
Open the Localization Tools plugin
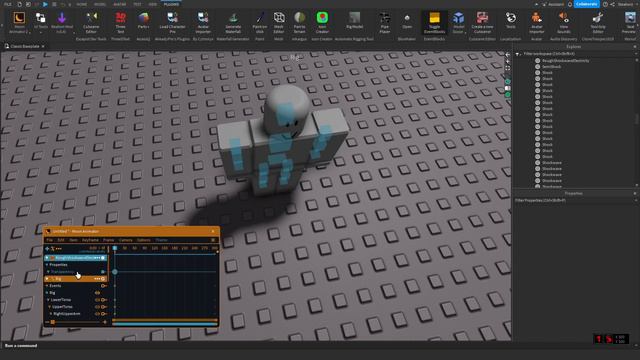[511, 20]
